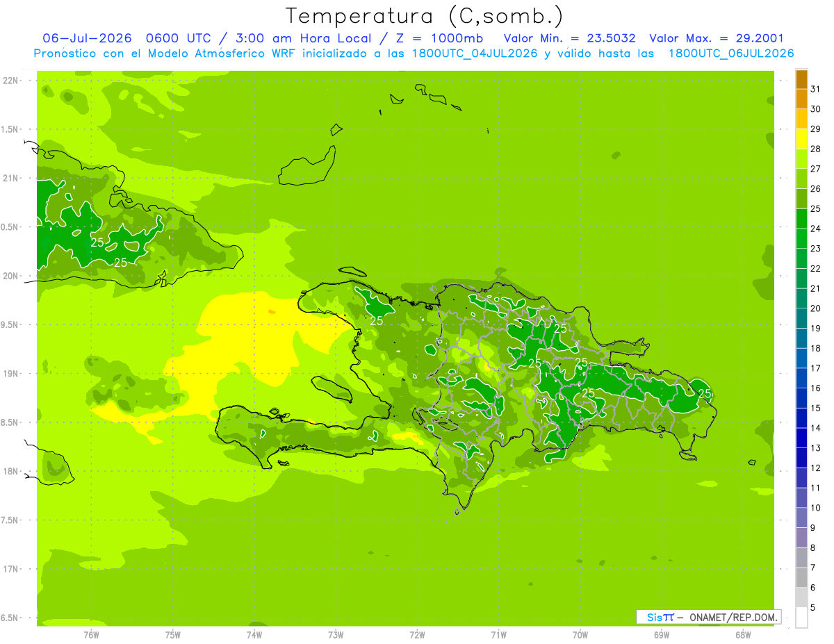Click the SisTT ONAMET/REP.DOM. label

(x=708, y=617)
